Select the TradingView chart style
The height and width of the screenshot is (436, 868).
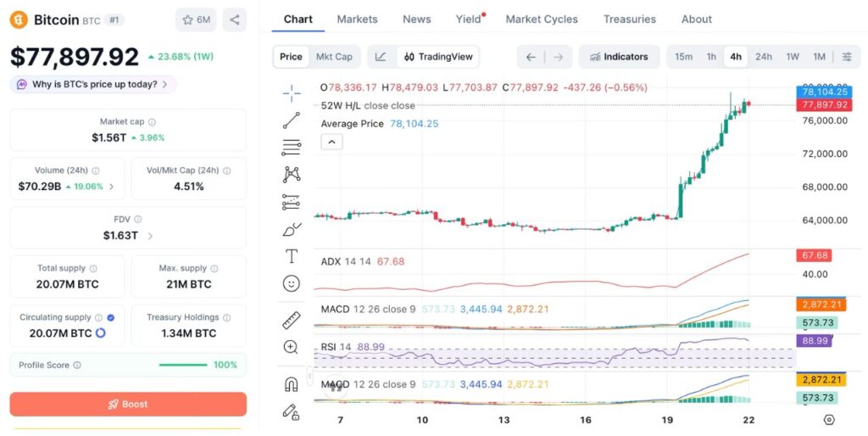tap(438, 57)
